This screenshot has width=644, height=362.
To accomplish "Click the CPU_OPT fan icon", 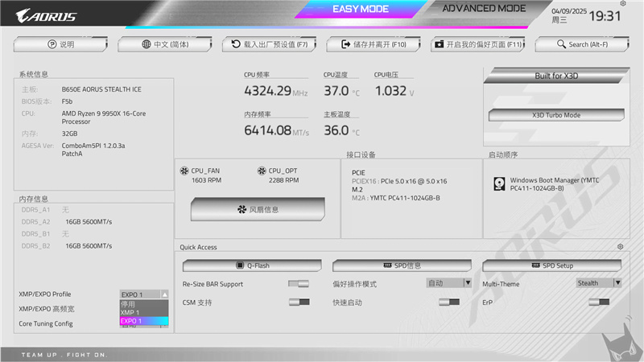I will click(262, 171).
